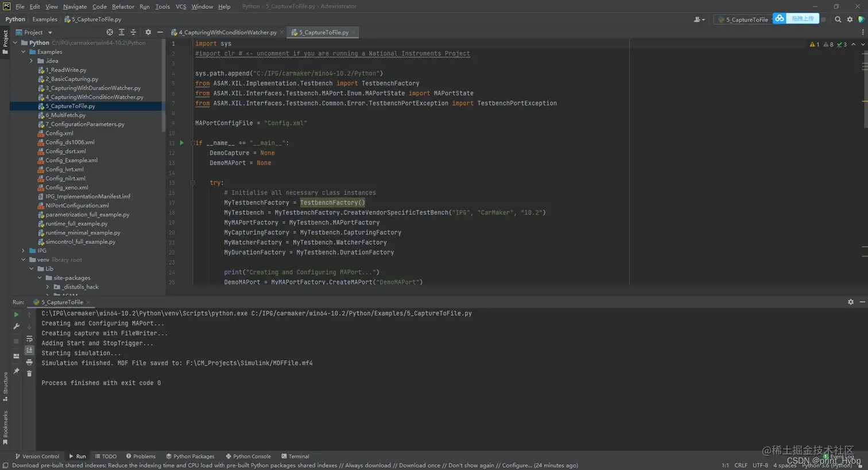Screen dimensions: 868x470
Task: Change the UTF-8 file encoding in the status bar
Action: tap(760, 465)
